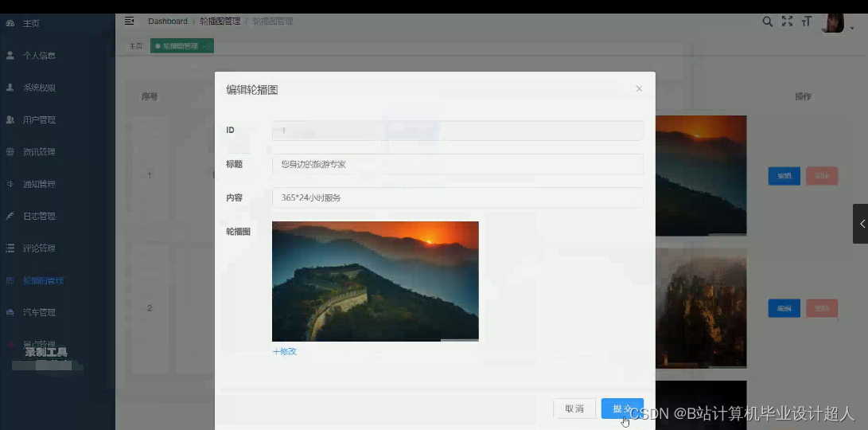Screen dimensions: 868x430
Task: Expand the dropdown caret beside the avatar
Action: [x=852, y=28]
